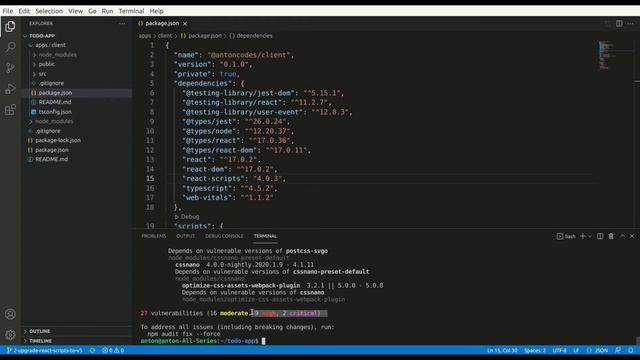Open the new terminal profile dropdown arrow
Screen dimensions: 640x360
coord(590,236)
